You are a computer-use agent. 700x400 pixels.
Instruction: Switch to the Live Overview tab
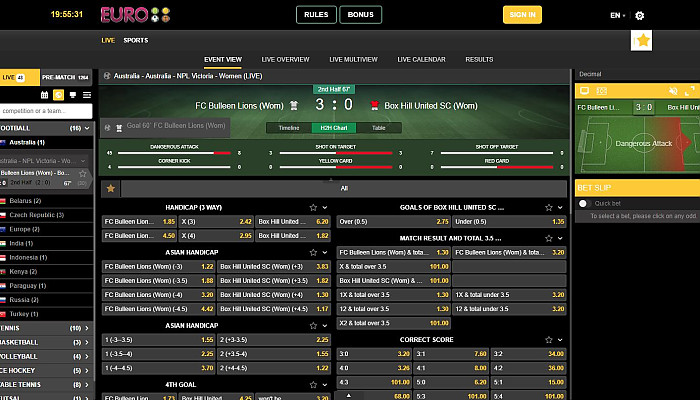(x=285, y=59)
